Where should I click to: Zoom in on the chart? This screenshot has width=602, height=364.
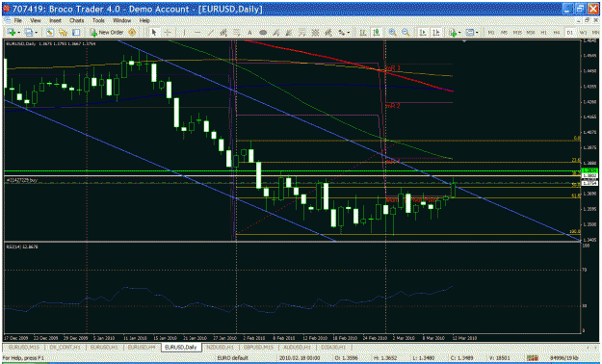tap(392, 33)
